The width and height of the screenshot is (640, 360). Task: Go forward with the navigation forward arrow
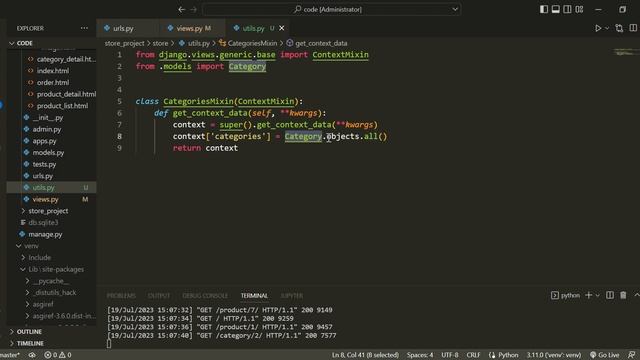[193, 9]
